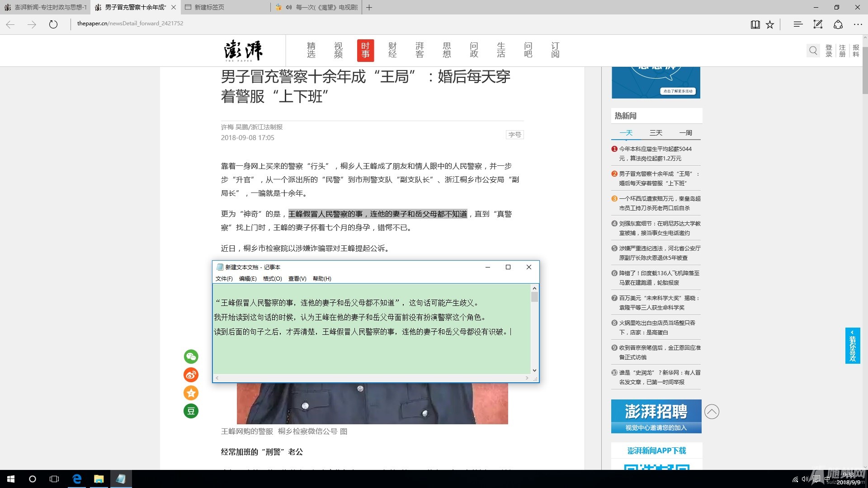The height and width of the screenshot is (488, 868).
Task: Go to 精选 navigation section
Action: pos(311,50)
